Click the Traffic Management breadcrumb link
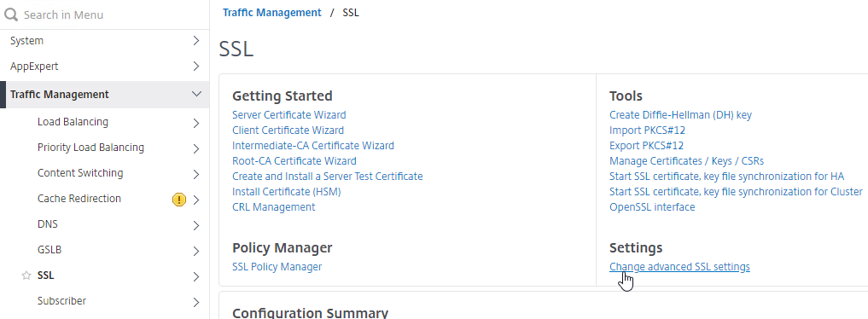Image resolution: width=868 pixels, height=319 pixels. pos(271,13)
